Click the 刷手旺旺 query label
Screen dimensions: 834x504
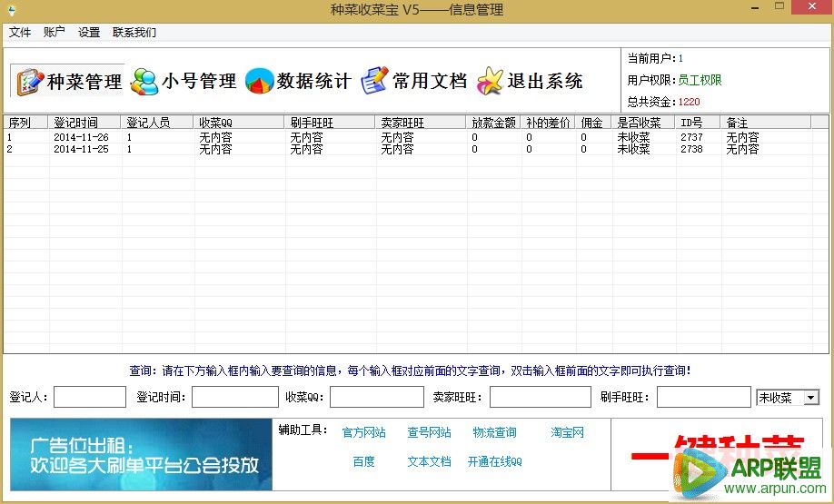pos(625,397)
